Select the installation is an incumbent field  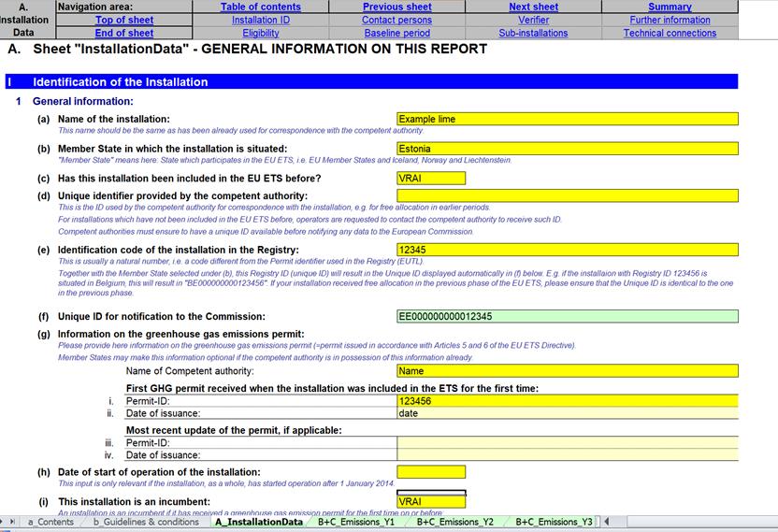[x=431, y=502]
